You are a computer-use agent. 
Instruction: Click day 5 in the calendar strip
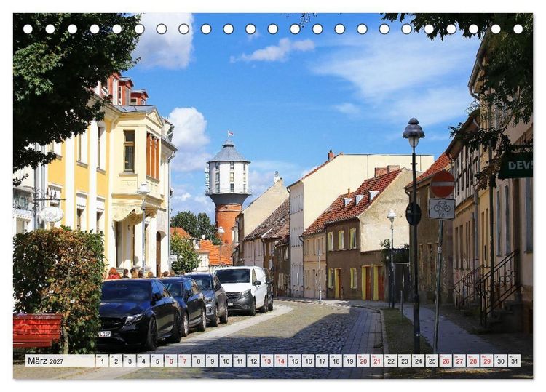point(157,360)
